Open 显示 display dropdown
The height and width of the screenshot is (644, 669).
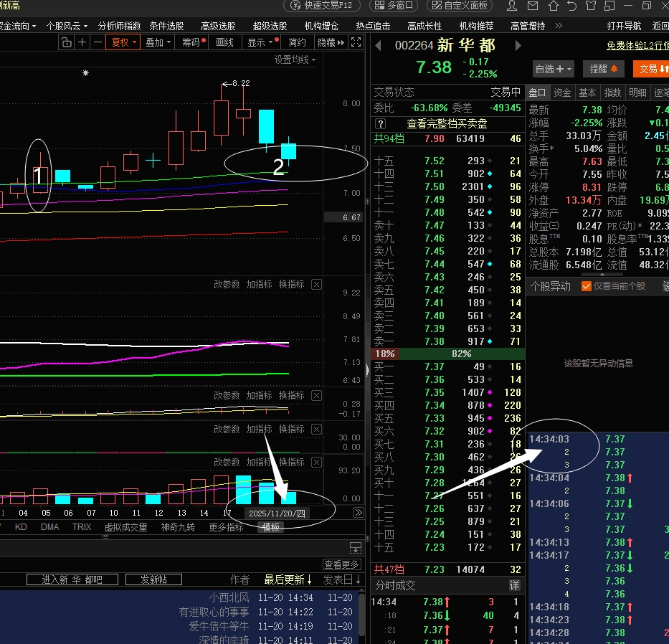(262, 43)
